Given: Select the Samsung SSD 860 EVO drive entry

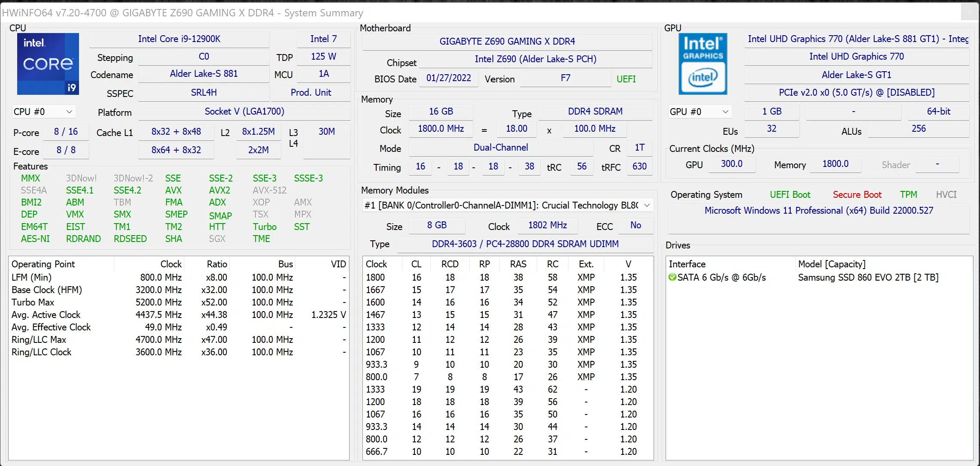Looking at the screenshot, I should click(x=868, y=277).
